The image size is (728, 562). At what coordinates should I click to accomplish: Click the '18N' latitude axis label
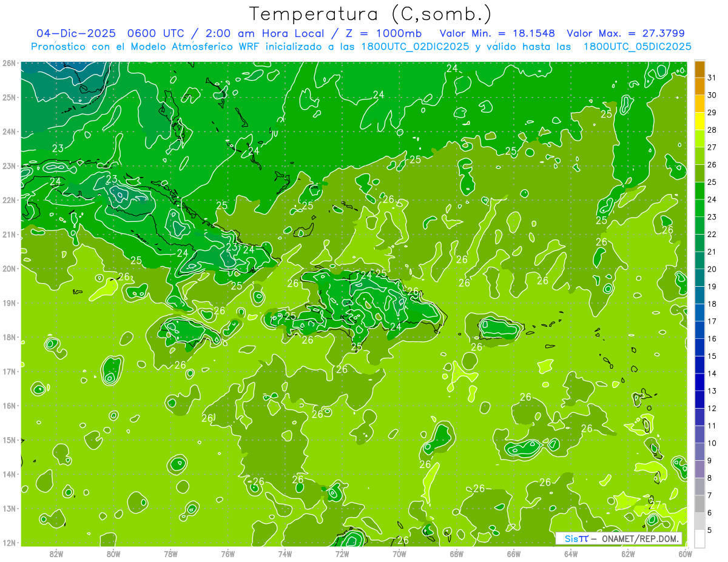(x=8, y=337)
